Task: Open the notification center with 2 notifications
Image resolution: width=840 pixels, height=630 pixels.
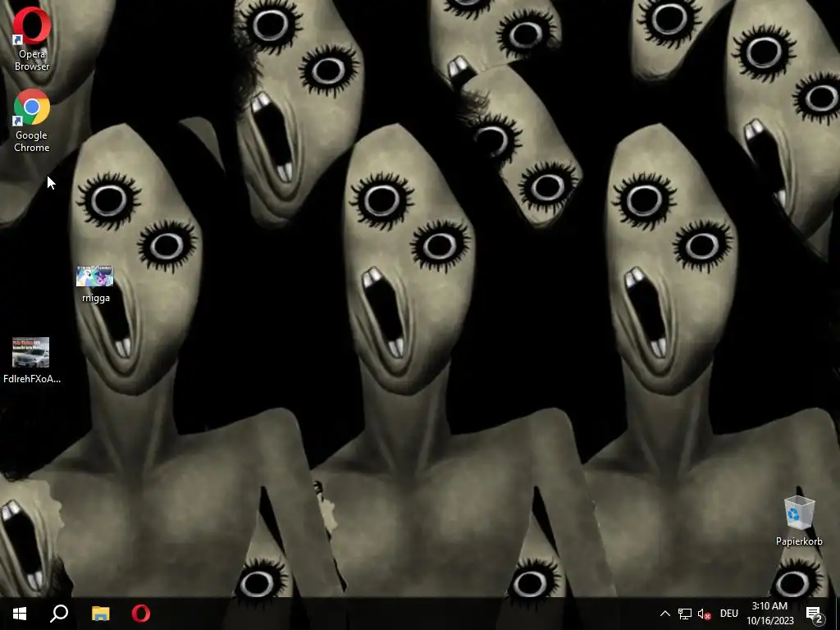Action: 815,614
